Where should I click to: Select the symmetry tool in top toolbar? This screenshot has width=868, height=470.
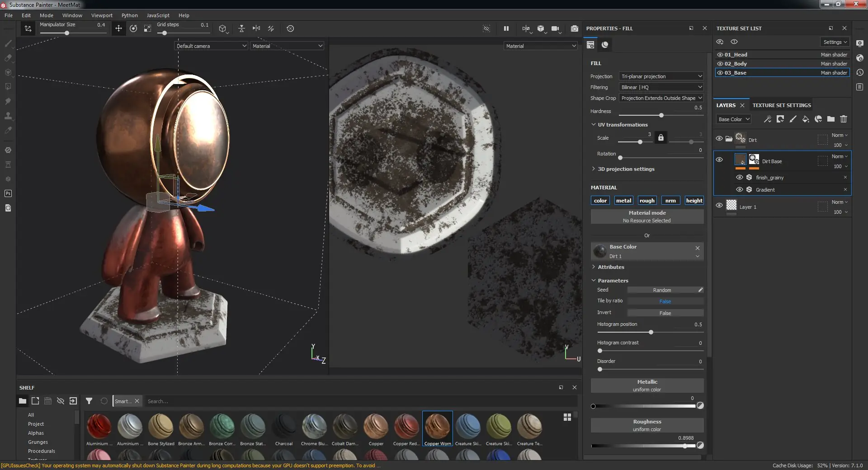tap(256, 28)
